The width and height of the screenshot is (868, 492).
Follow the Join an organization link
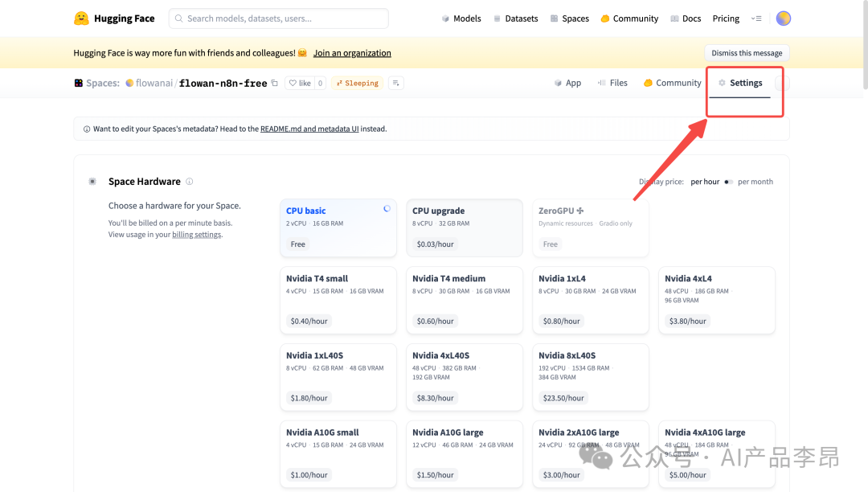(x=352, y=53)
